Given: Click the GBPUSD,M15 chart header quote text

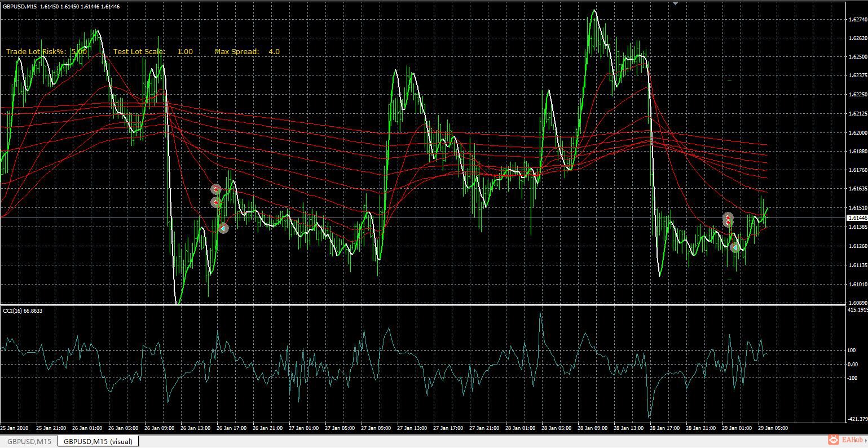Looking at the screenshot, I should 61,6.
